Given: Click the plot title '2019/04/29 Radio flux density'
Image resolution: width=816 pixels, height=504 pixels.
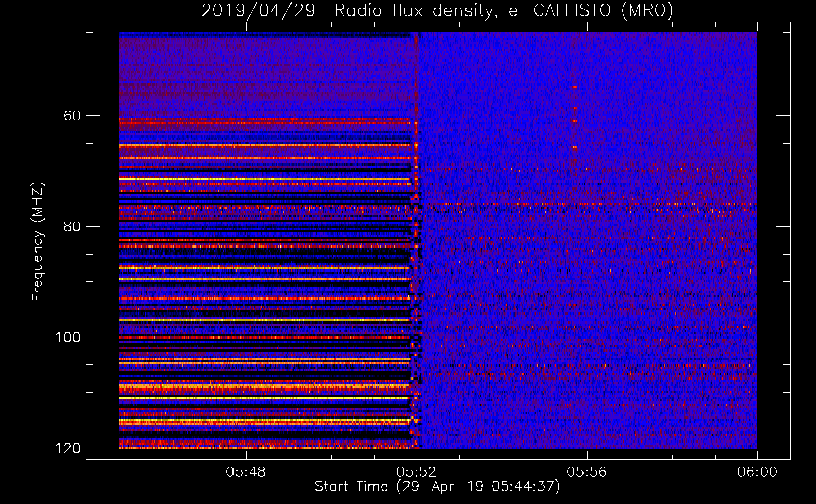Looking at the screenshot, I should (x=437, y=11).
